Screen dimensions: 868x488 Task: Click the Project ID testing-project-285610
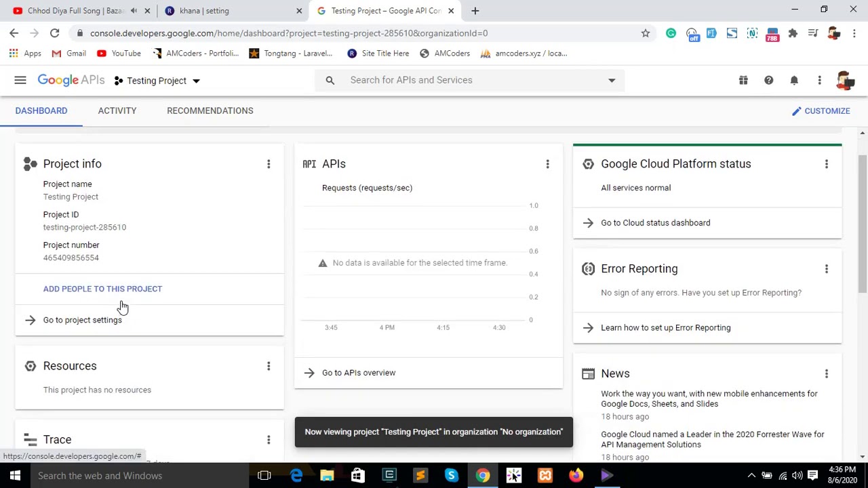tap(85, 227)
